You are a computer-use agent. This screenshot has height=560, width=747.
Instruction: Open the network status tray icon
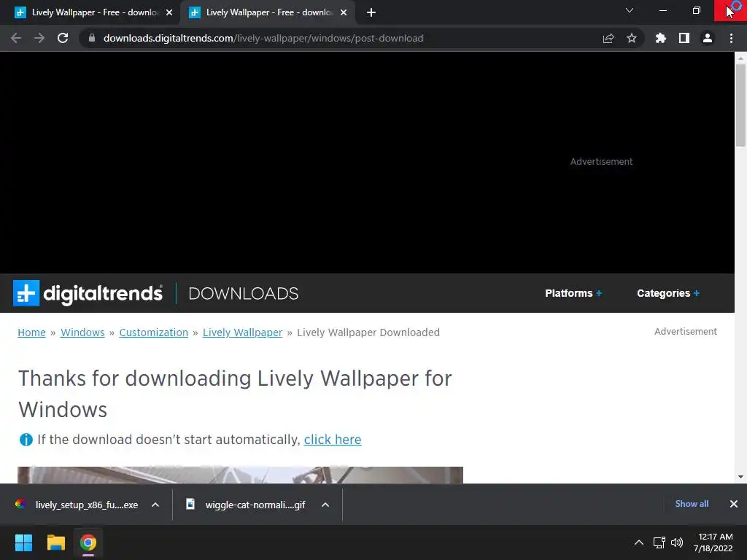(x=659, y=542)
